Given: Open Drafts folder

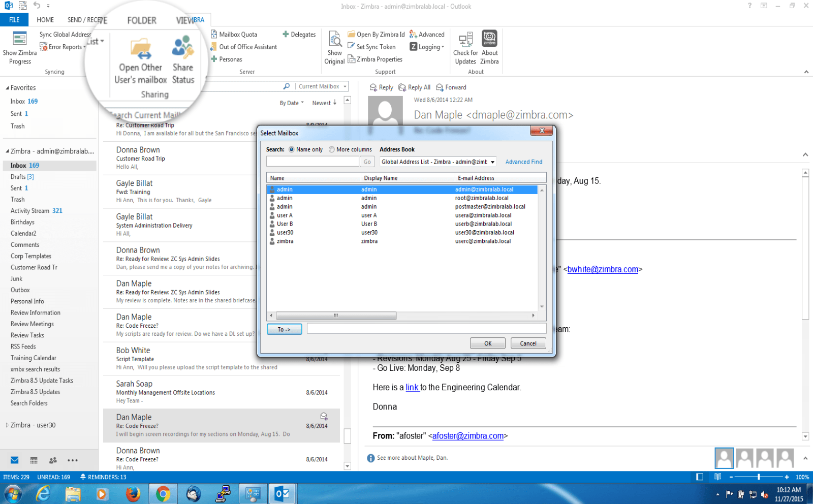Looking at the screenshot, I should click(x=22, y=177).
